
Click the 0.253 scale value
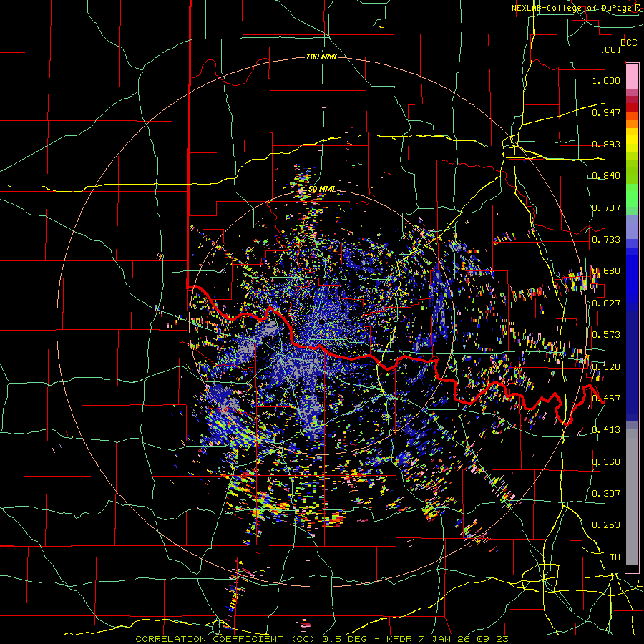click(x=606, y=525)
